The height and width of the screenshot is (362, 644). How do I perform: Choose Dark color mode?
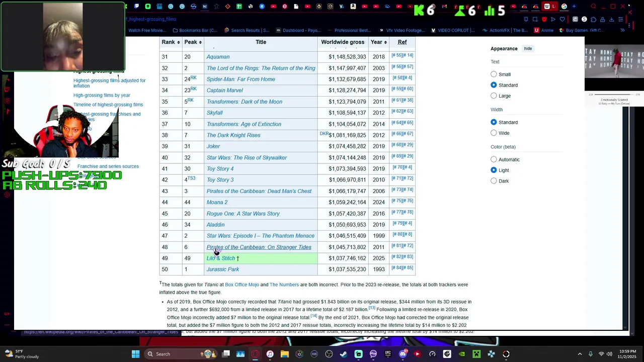pyautogui.click(x=494, y=181)
